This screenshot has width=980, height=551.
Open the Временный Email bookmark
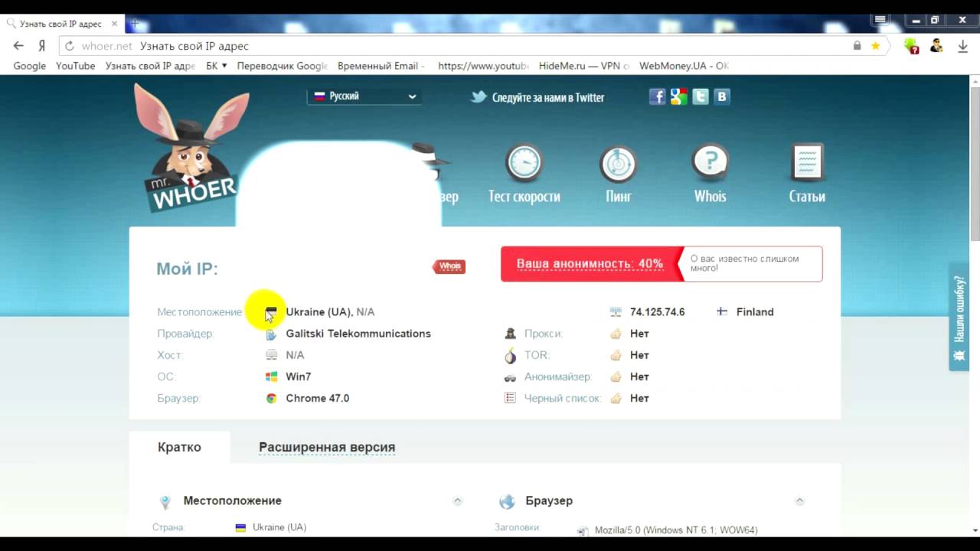[381, 66]
